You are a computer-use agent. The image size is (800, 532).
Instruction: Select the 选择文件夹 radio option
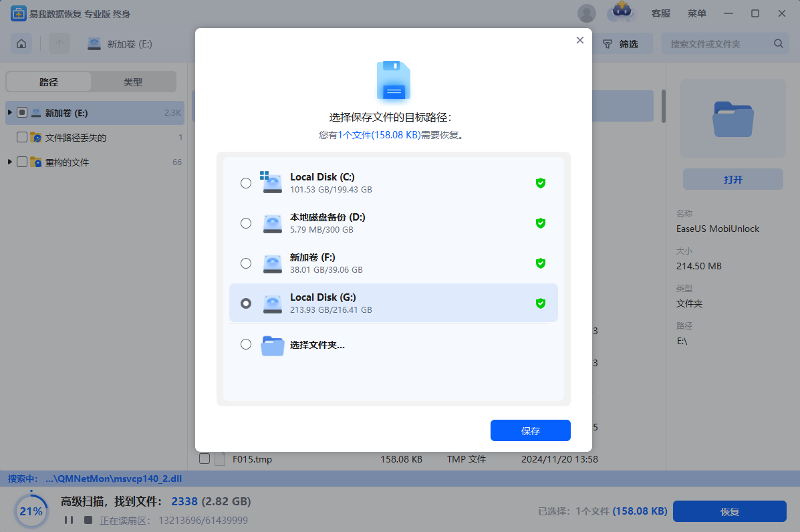tap(246, 344)
